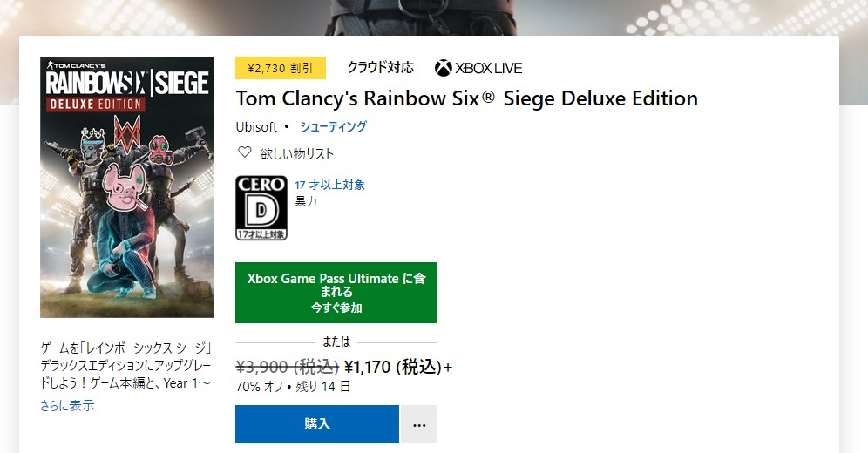This screenshot has height=453, width=868.
Task: Click the Ubisoft publisher name
Action: click(x=257, y=126)
